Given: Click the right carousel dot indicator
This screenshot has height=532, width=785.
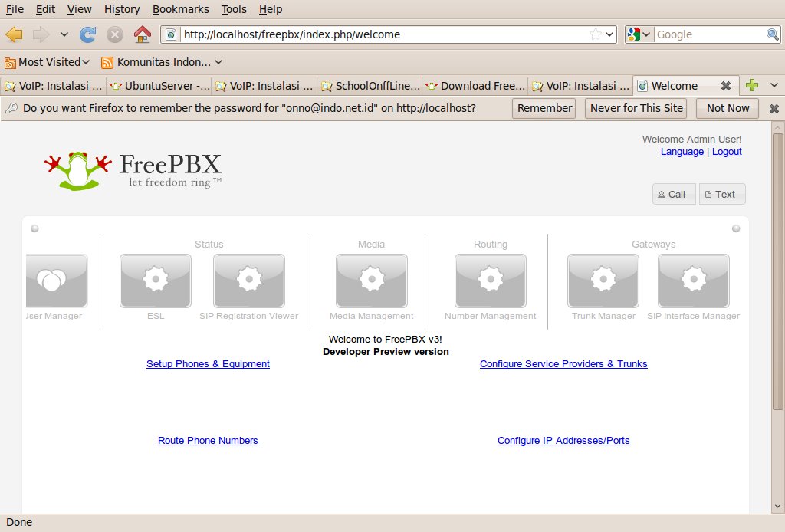Looking at the screenshot, I should pyautogui.click(x=736, y=228).
